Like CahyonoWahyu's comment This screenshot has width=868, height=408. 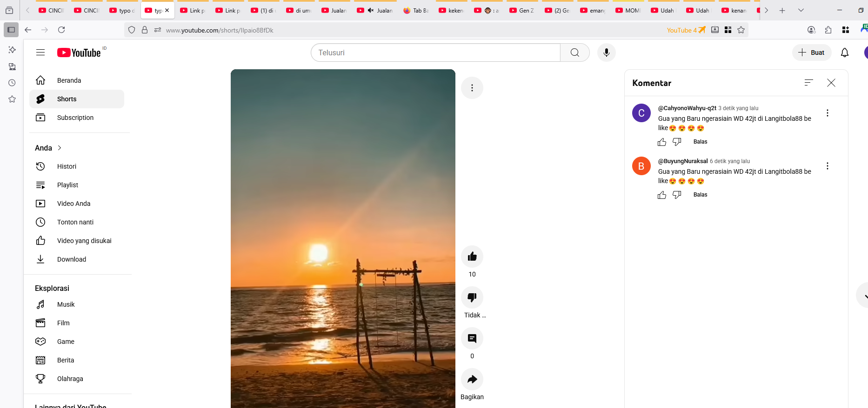click(x=662, y=142)
